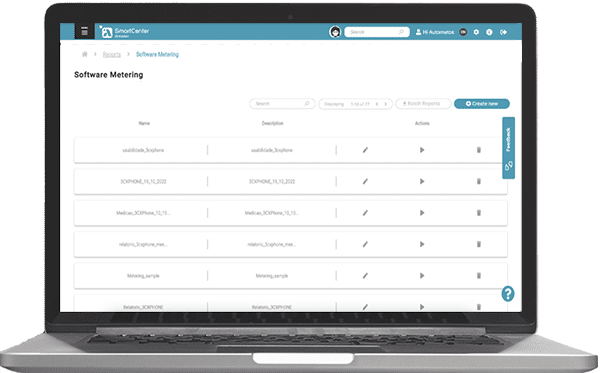The height and width of the screenshot is (373, 600).
Task: Edit the usabilidade_3cxphone report with pencil icon
Action: 365,150
